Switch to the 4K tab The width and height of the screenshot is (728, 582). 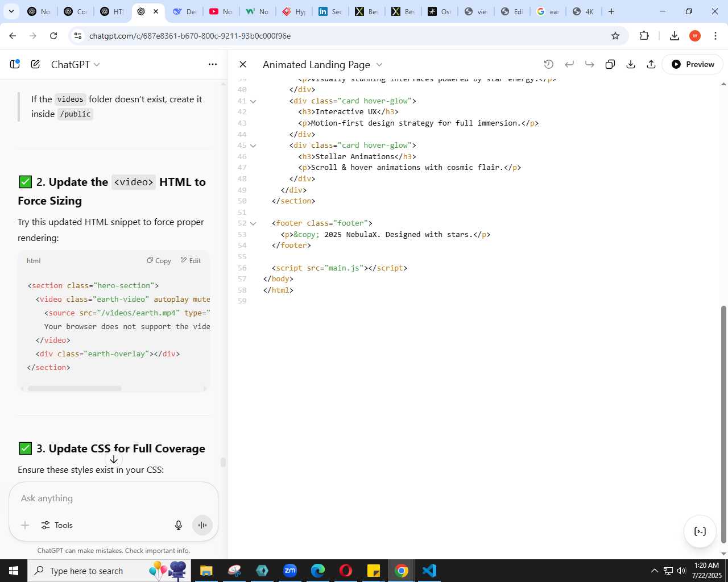584,11
